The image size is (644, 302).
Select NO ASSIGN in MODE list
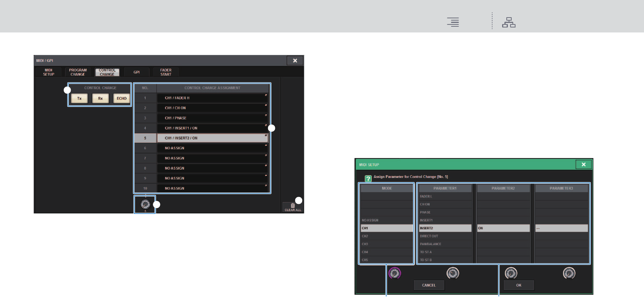(x=387, y=220)
